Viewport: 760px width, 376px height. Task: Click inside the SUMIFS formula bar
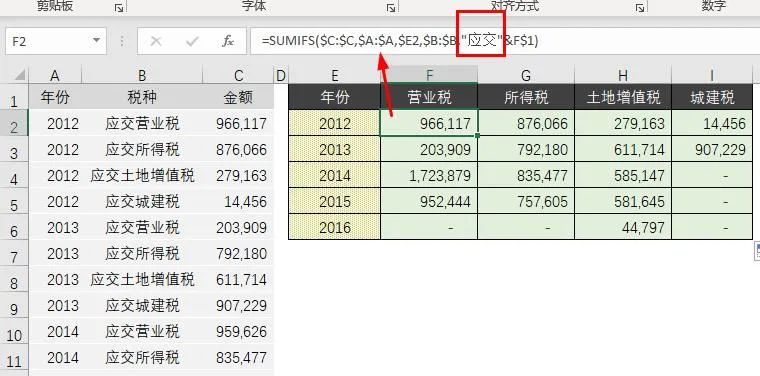pos(504,41)
